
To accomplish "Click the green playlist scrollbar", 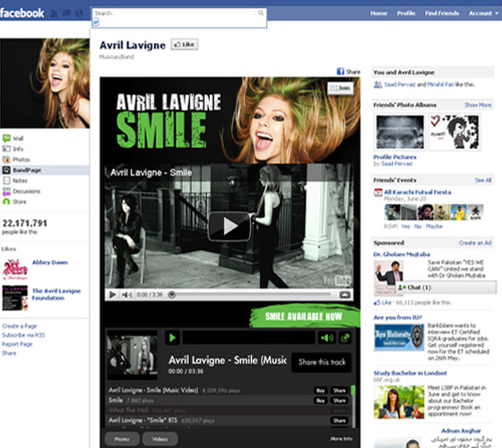I will click(x=353, y=391).
